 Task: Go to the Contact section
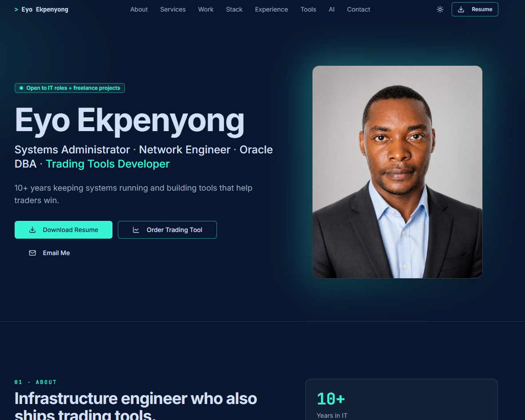(x=359, y=9)
